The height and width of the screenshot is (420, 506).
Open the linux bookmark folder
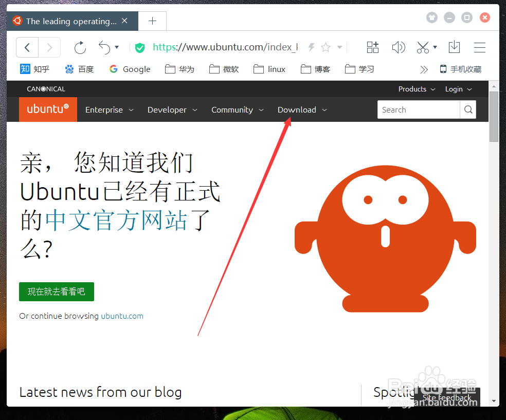pyautogui.click(x=269, y=69)
